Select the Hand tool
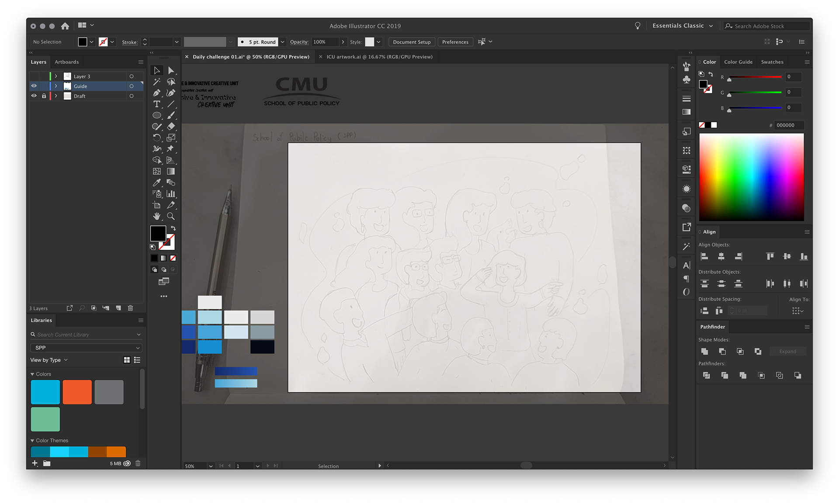The width and height of the screenshot is (839, 504). tap(156, 216)
